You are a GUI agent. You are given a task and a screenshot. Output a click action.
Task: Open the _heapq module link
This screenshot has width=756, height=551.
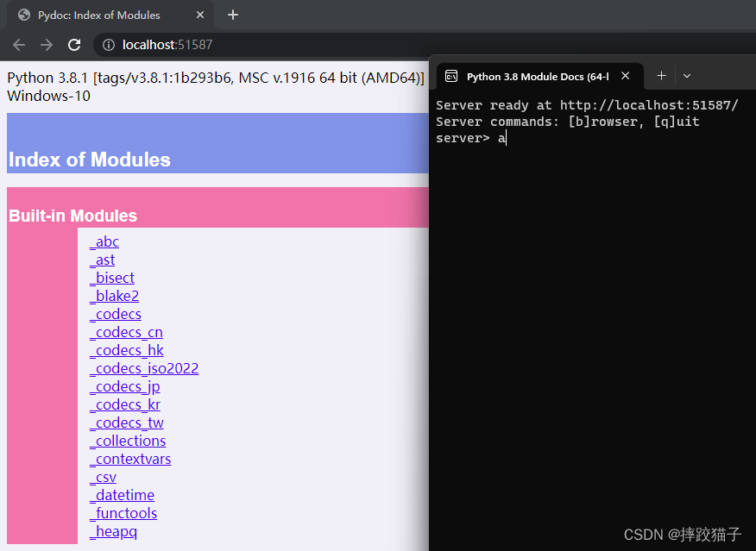tap(113, 532)
